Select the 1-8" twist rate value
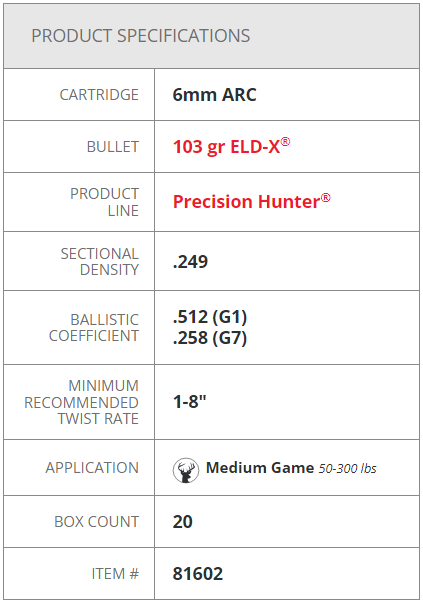 tap(190, 402)
